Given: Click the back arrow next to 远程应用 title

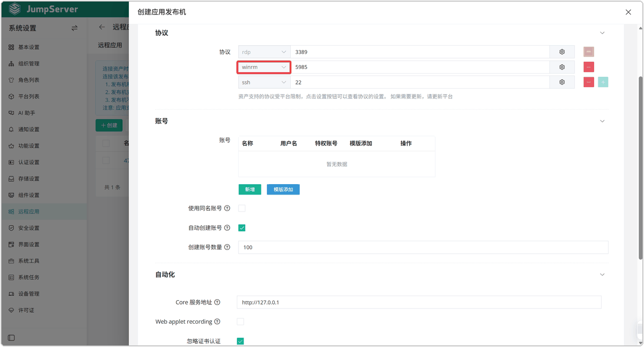Looking at the screenshot, I should point(102,27).
